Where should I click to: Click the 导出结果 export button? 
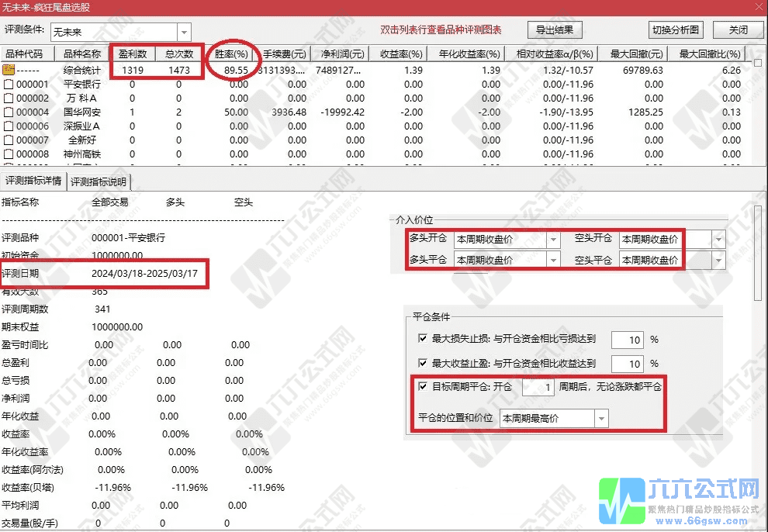click(x=555, y=30)
